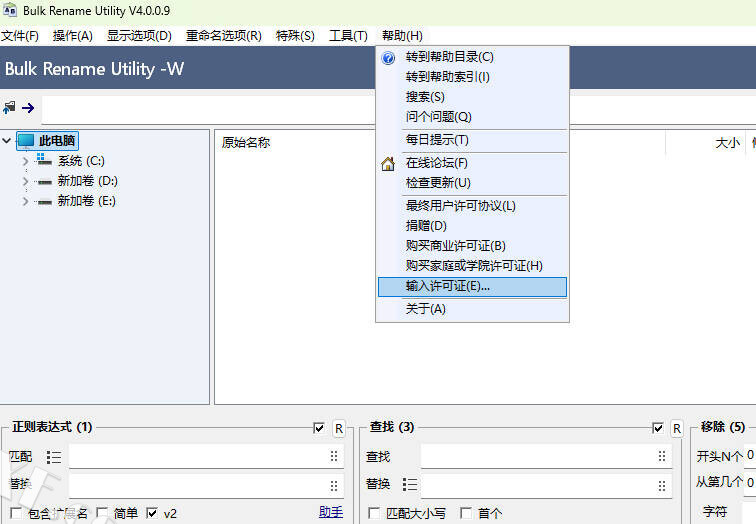The height and width of the screenshot is (524, 756).
Task: Select 转到帮助索引(I) menu item
Action: (472, 77)
